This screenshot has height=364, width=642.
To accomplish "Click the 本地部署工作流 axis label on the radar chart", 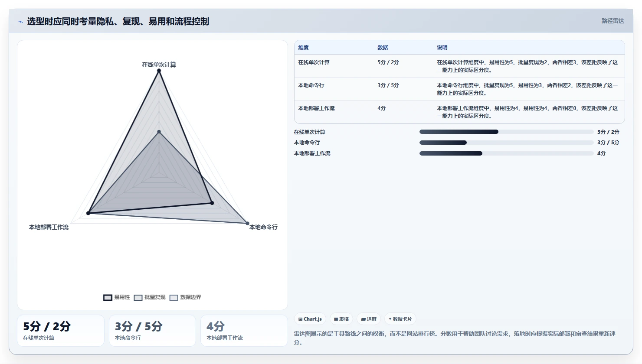I will 49,227.
